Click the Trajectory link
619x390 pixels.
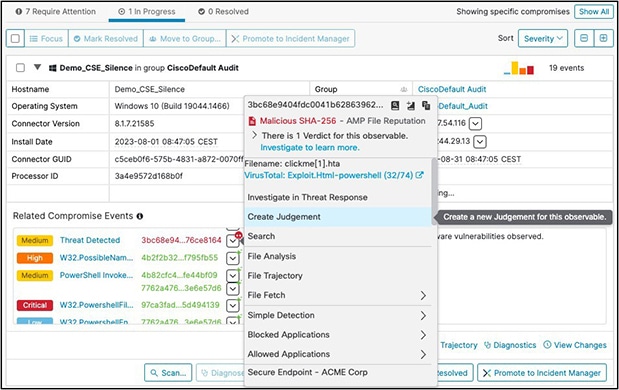pyautogui.click(x=459, y=345)
